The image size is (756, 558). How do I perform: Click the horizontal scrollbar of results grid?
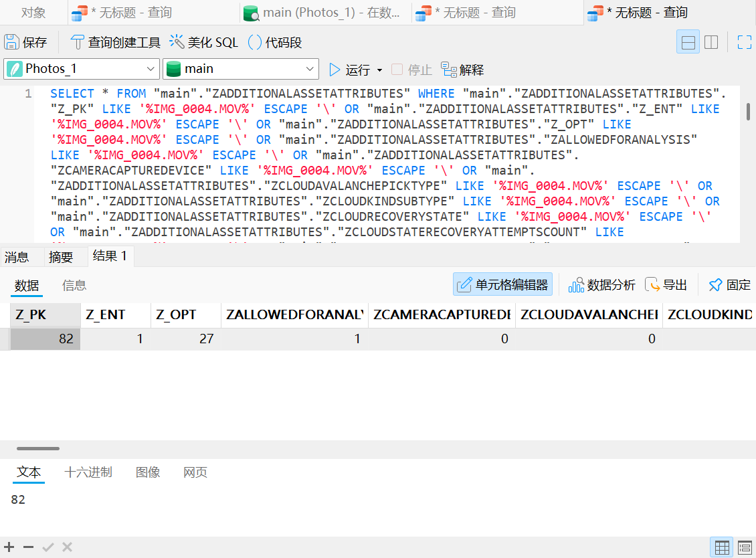(38, 448)
